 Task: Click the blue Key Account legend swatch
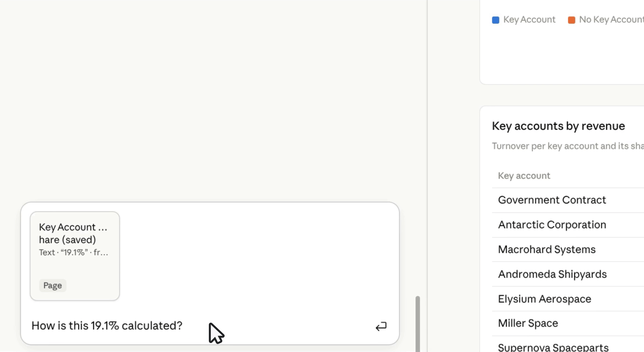pos(495,20)
